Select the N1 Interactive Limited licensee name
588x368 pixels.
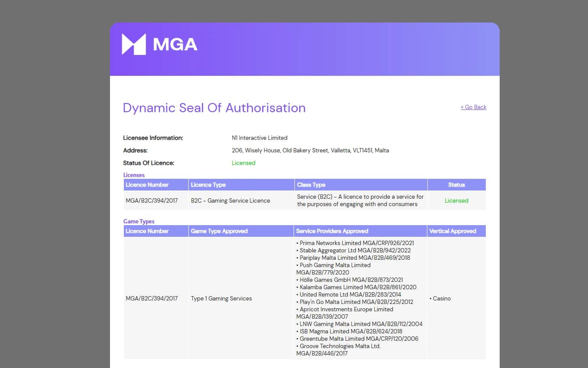coord(259,138)
